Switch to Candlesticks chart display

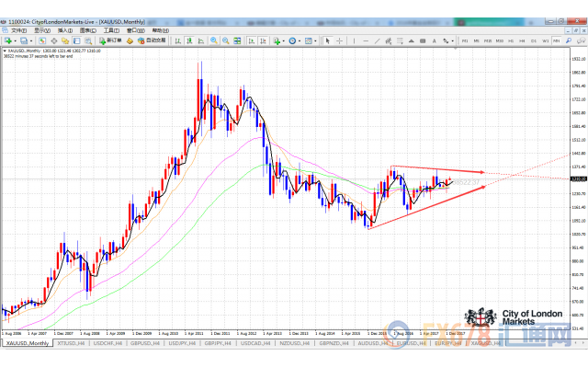point(189,40)
